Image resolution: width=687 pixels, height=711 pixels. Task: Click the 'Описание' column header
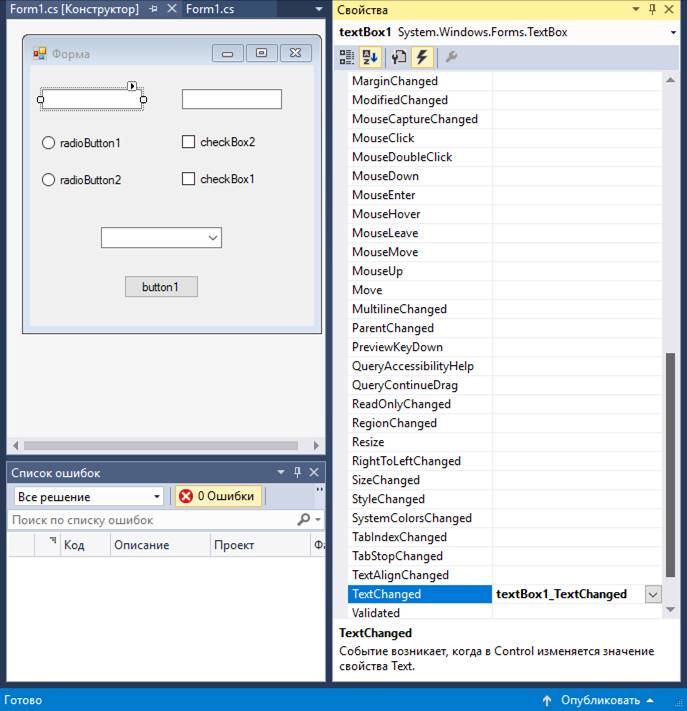141,545
